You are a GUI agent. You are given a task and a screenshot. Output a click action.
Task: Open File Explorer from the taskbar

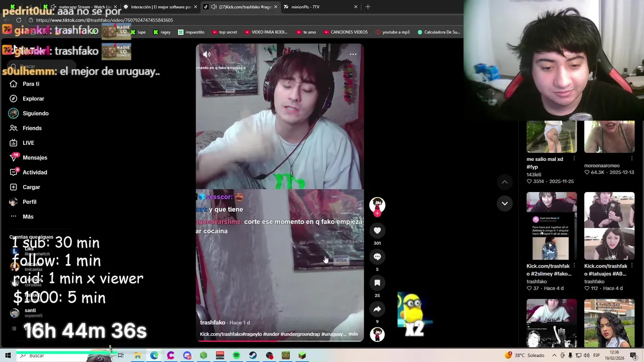click(x=137, y=355)
